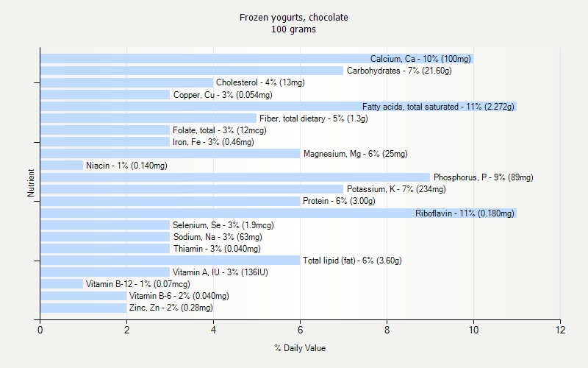Click the x-axis tick label 2
Screen dimensions: 588x368
[126, 330]
